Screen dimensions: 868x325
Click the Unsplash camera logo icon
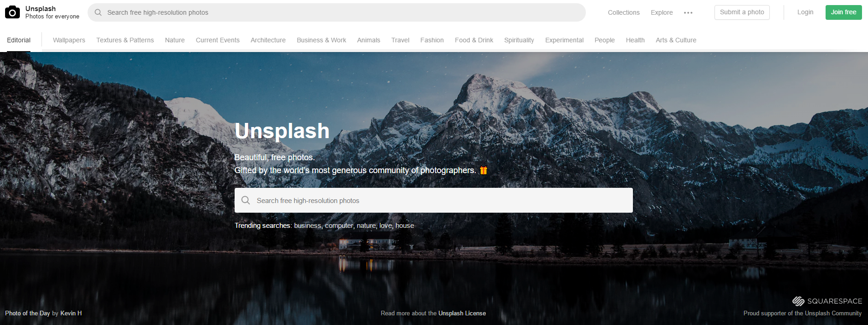point(12,12)
